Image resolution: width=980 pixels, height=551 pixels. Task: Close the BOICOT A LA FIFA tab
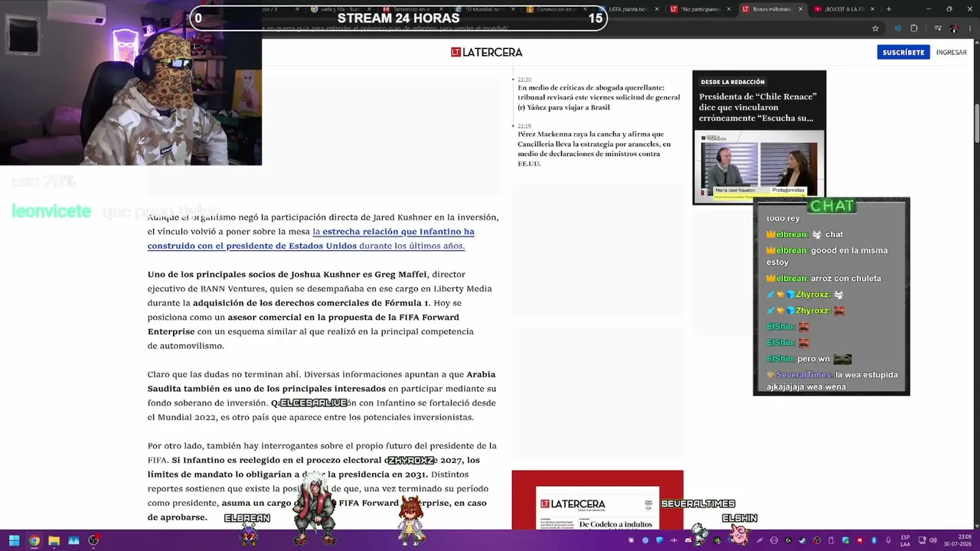click(873, 9)
